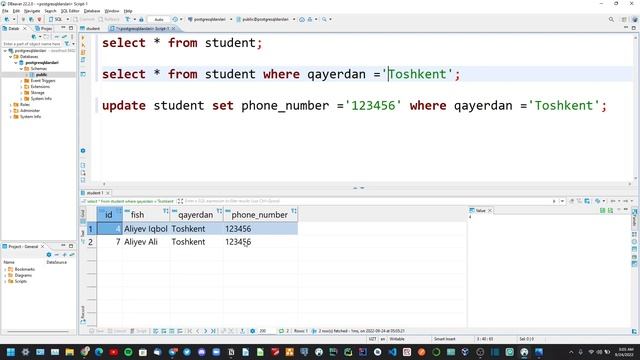Export result data icon in bottom toolbar

pyautogui.click(x=242, y=331)
